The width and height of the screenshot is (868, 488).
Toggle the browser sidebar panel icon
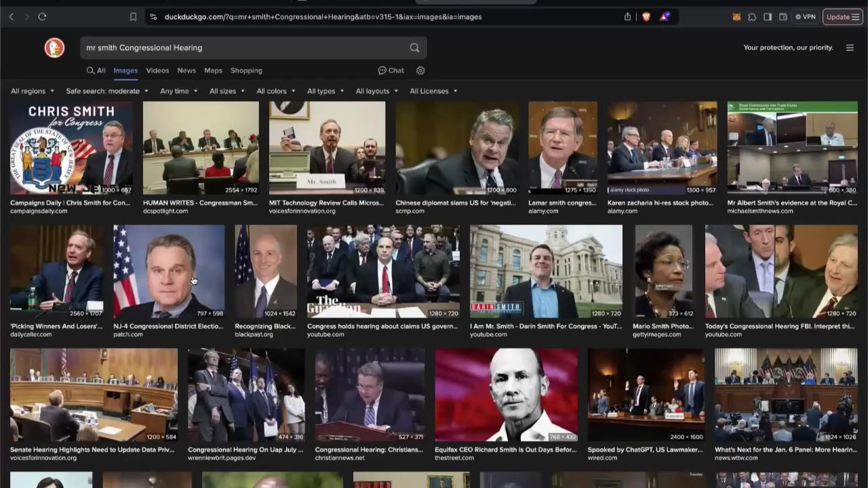[768, 16]
